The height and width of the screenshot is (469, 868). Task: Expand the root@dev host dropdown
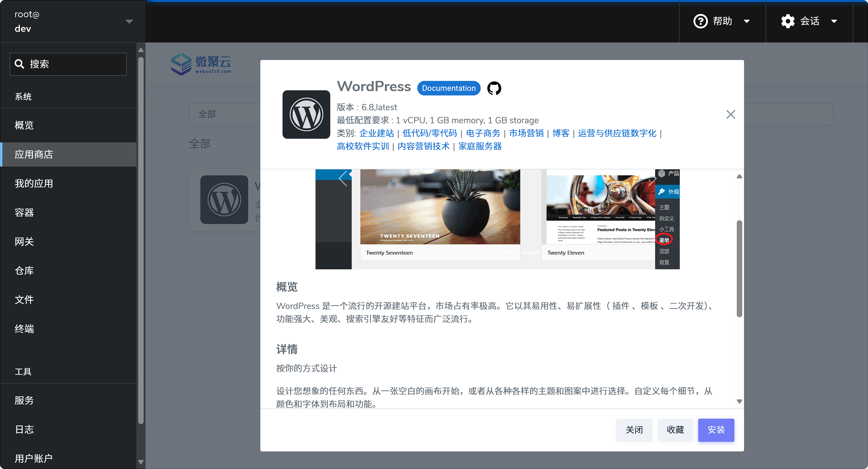point(129,21)
